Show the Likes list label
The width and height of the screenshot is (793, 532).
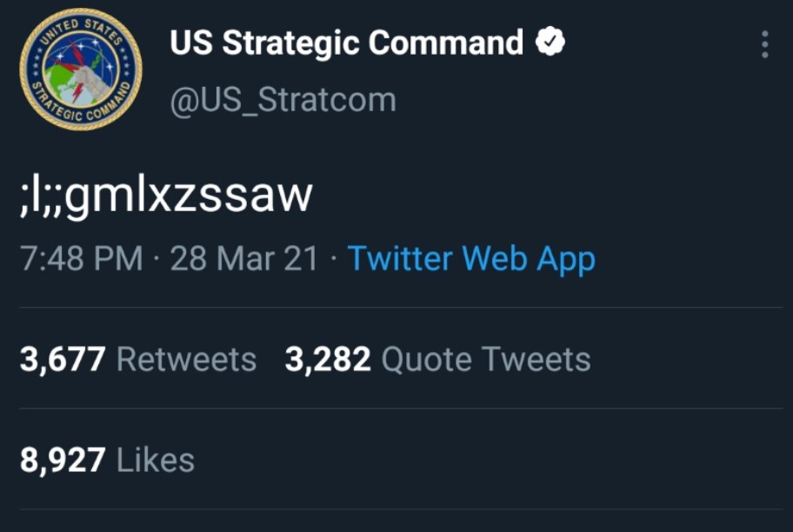pos(155,460)
